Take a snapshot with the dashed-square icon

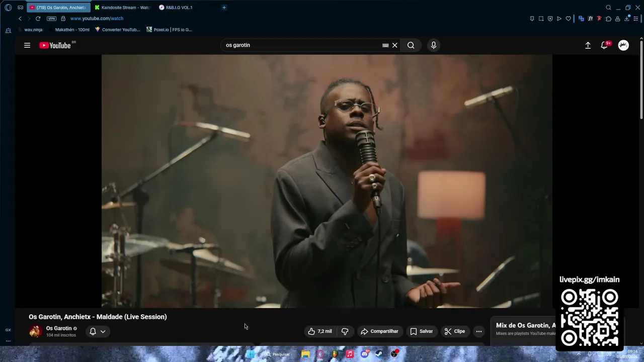click(x=541, y=19)
